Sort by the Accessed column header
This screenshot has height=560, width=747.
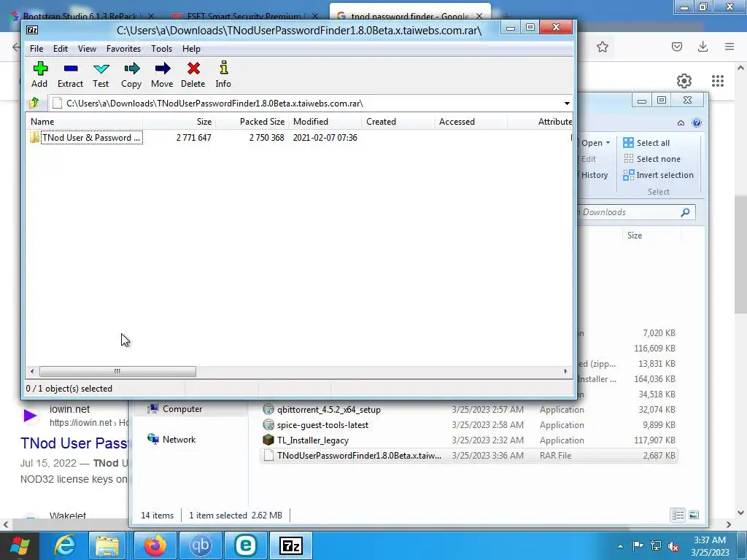coord(471,122)
